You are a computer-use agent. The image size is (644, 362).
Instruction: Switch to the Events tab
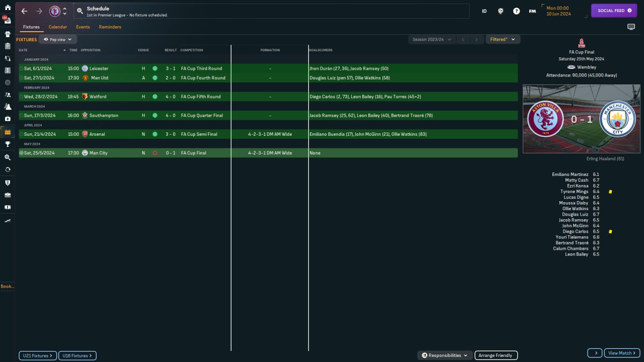tap(83, 27)
